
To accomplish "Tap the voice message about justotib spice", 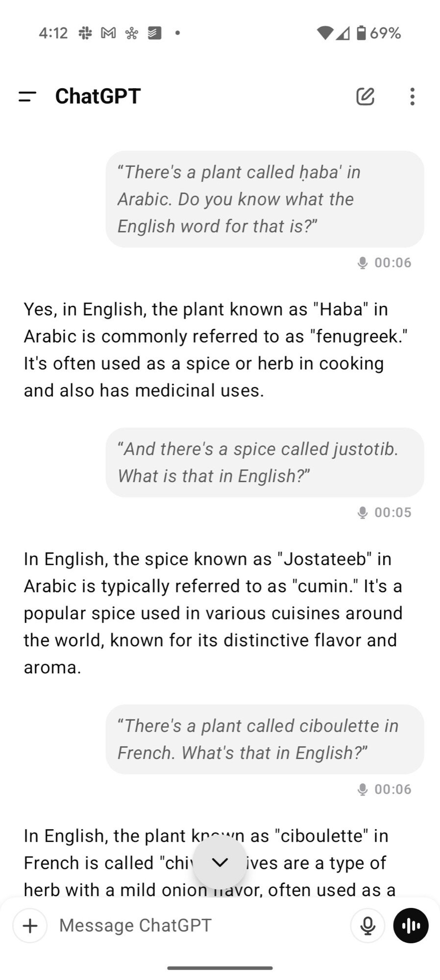I will click(265, 463).
